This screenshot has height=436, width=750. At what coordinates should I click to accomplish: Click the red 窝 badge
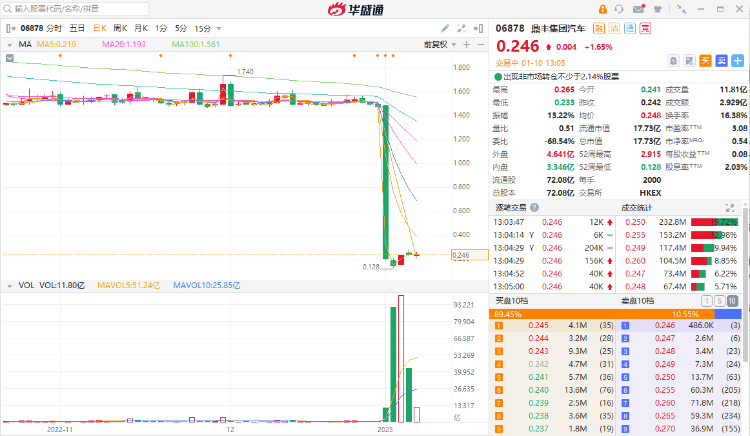point(646,28)
